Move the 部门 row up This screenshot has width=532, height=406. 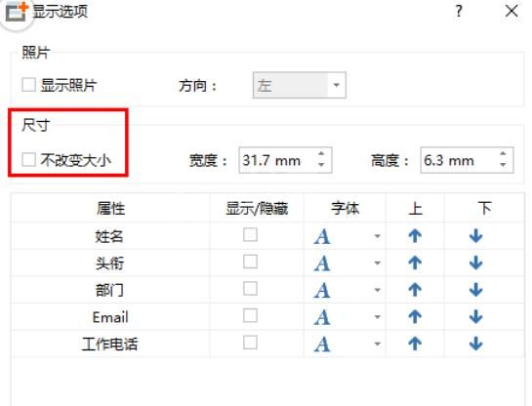[x=415, y=290]
